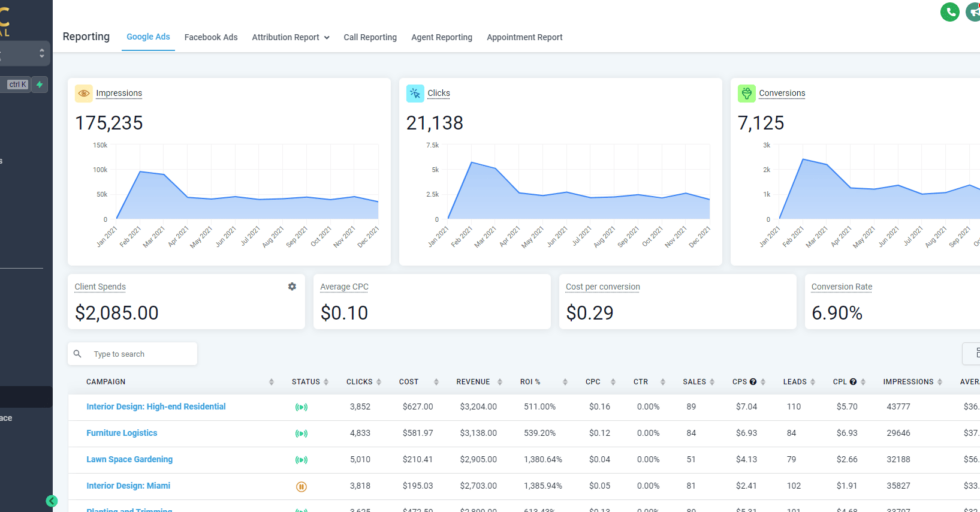Click the $3,138.00 revenue cell
The image size is (980, 512).
click(x=478, y=433)
